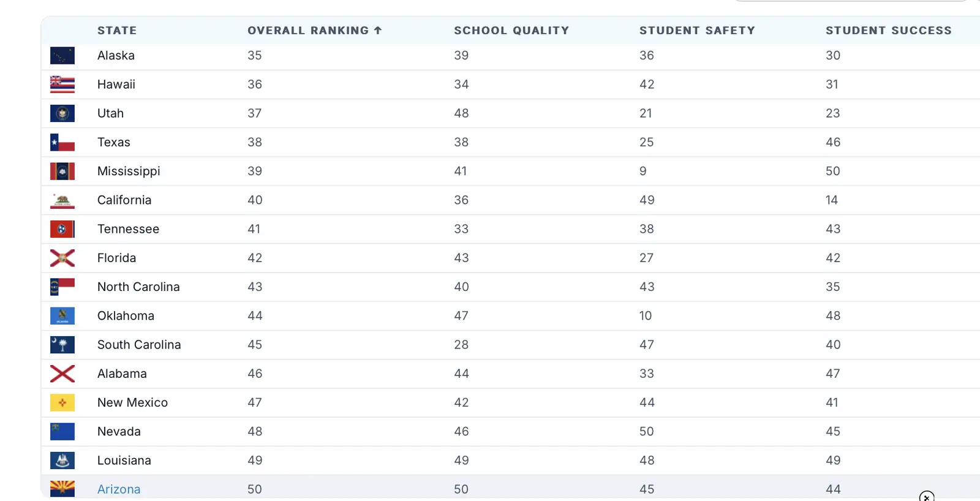
Task: Click the South Carolina flag icon
Action: [x=62, y=345]
